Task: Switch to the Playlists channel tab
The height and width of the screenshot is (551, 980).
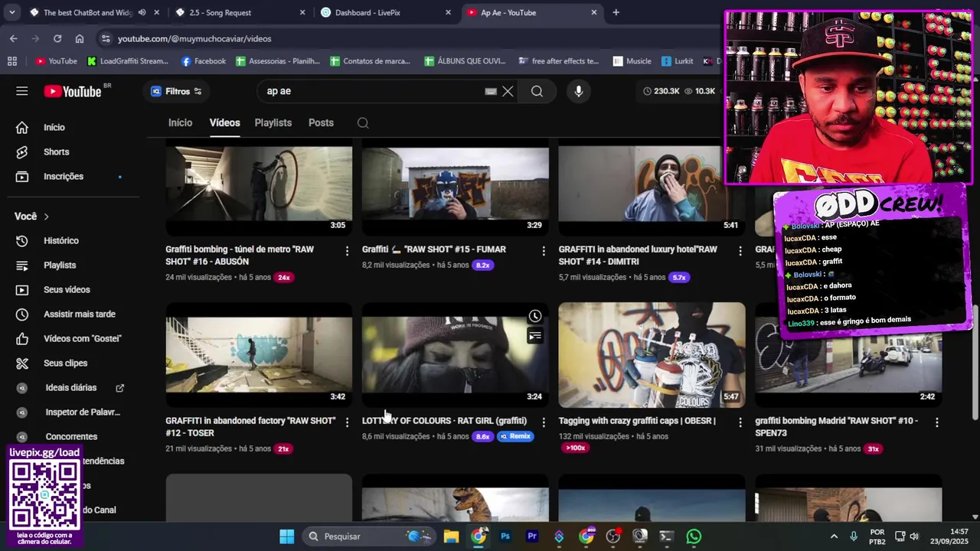Action: point(273,122)
